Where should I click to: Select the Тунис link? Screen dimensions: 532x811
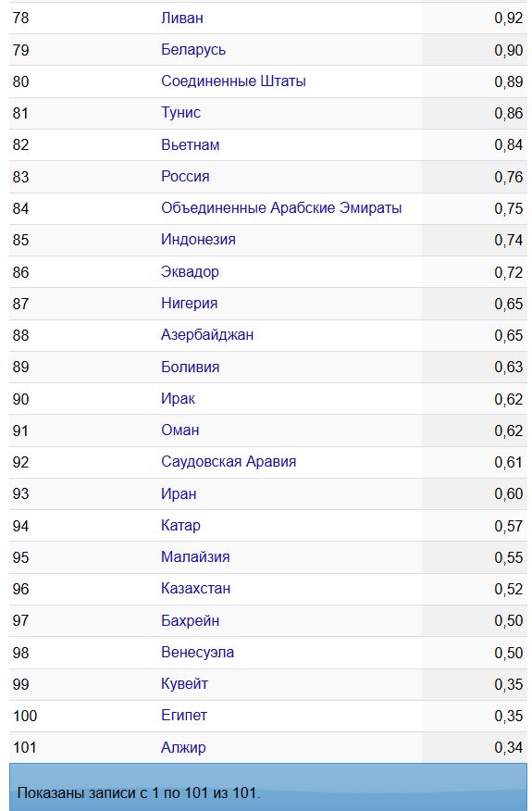180,113
